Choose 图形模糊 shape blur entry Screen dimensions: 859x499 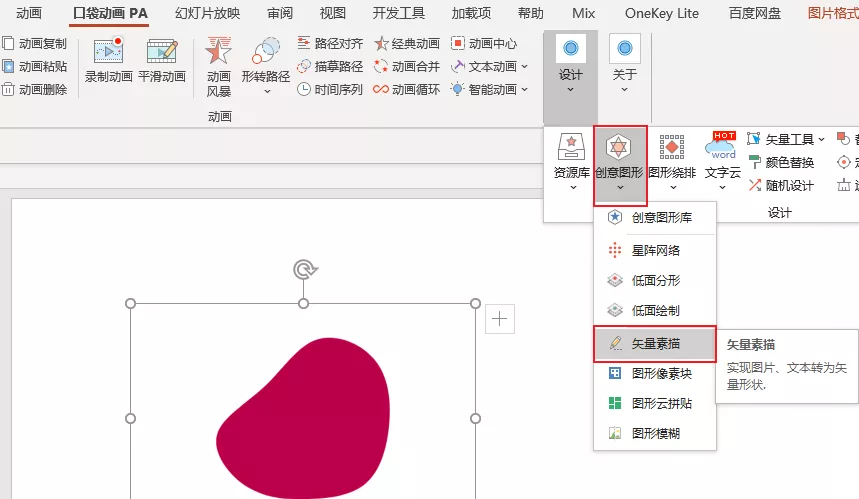click(655, 434)
